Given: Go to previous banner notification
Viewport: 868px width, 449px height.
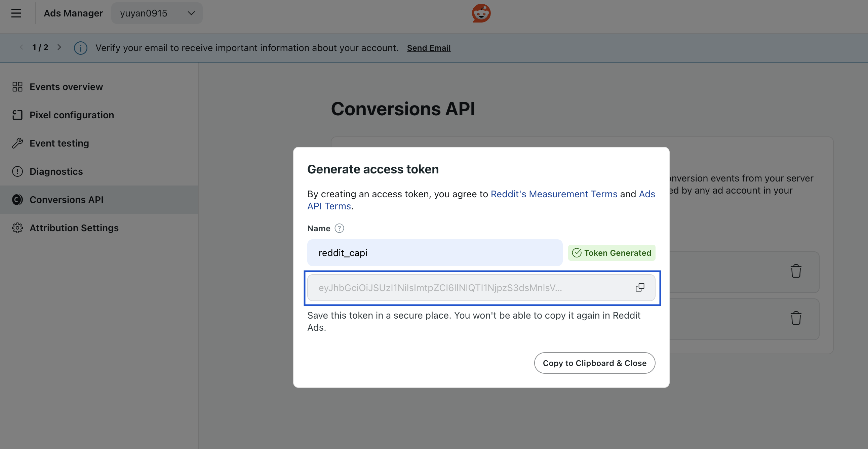Looking at the screenshot, I should click(22, 47).
